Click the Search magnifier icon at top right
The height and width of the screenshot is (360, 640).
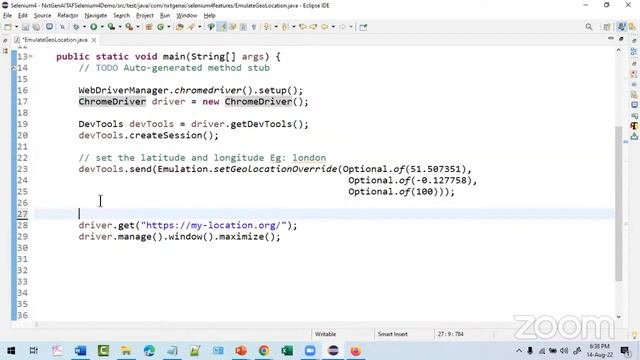pyautogui.click(x=589, y=27)
